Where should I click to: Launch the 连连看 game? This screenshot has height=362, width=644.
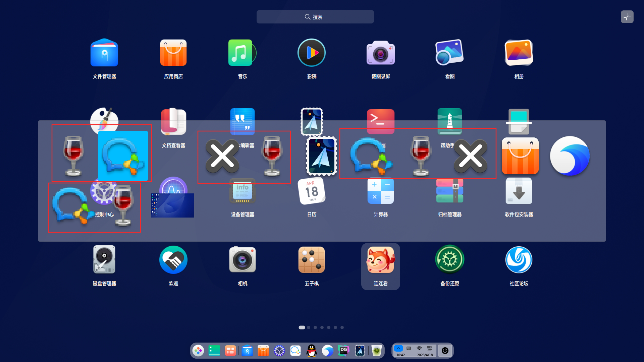381,260
